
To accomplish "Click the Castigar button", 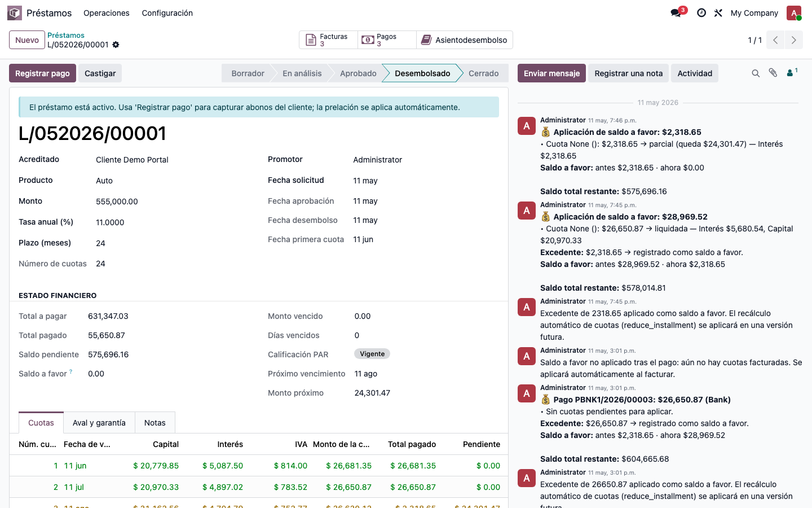I will (100, 73).
